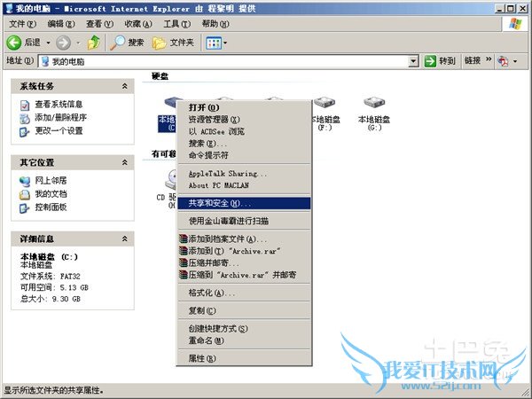532x399 pixels.
Task: Click the Control Panel icon
Action: pyautogui.click(x=25, y=208)
